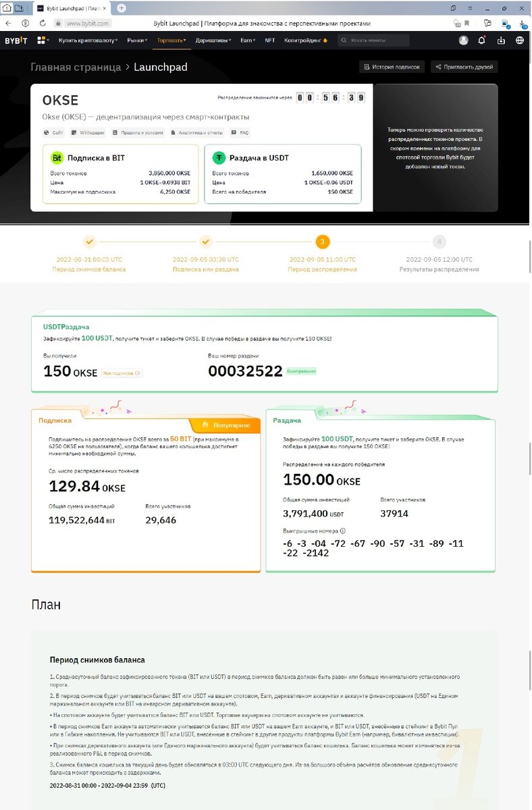Click the Период снимков баланса heading
Image resolution: width=532 pixels, height=810 pixels.
pos(97,659)
